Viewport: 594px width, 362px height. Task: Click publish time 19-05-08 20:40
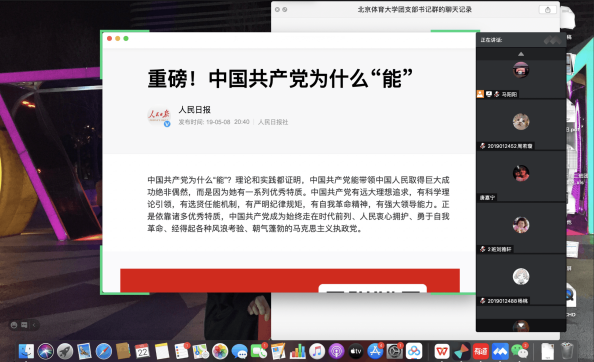pos(228,122)
